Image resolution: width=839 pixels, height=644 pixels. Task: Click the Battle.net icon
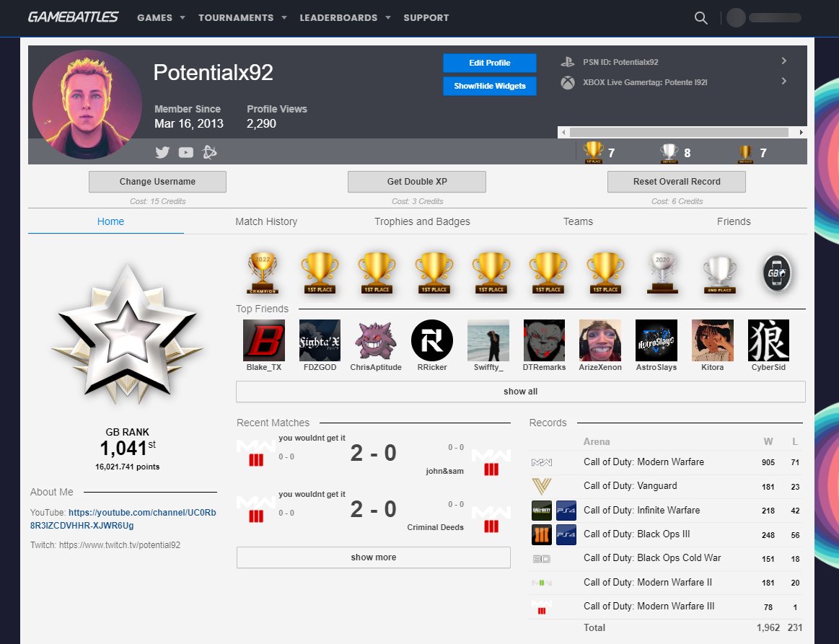pos(209,152)
